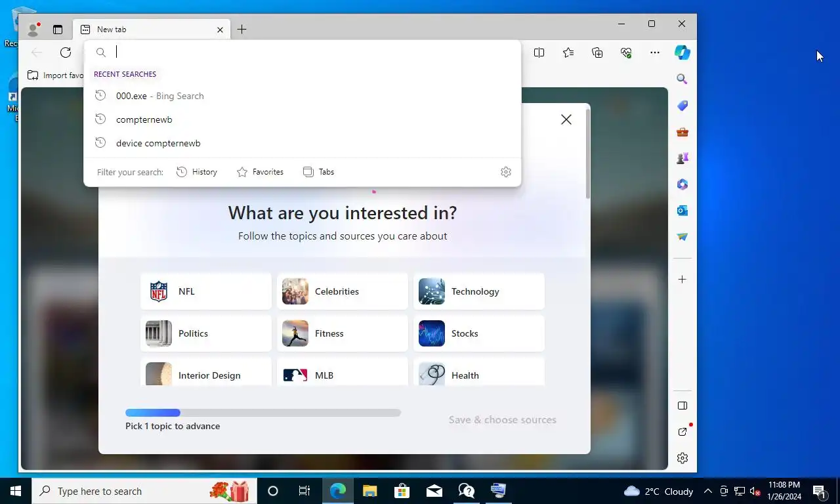Choose the Interior Design topic card
The height and width of the screenshot is (504, 840).
(x=206, y=371)
